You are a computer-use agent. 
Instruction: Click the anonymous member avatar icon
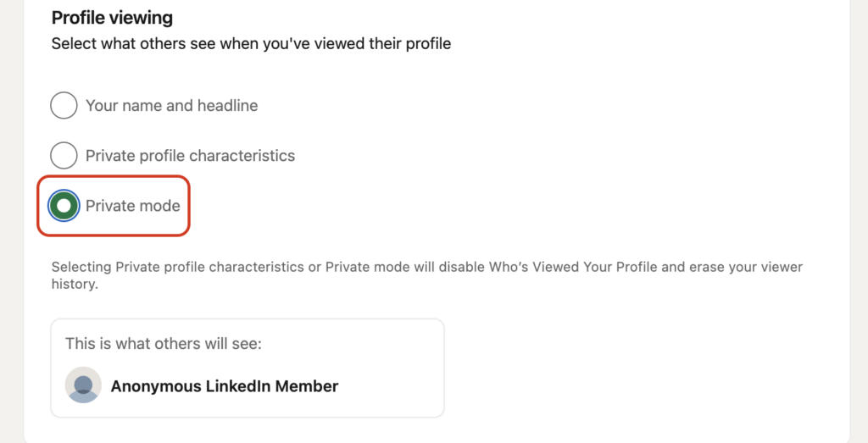pos(83,385)
